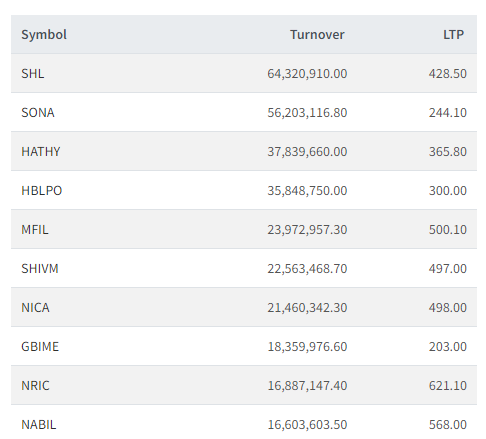Open the SHIVM stock entry
The width and height of the screenshot is (486, 439).
coord(40,269)
